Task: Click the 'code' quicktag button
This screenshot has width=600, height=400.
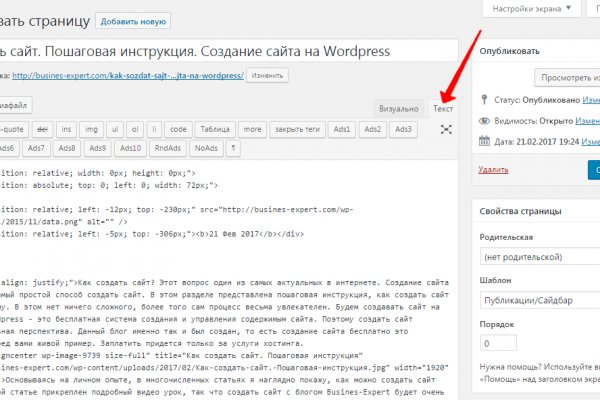Action: [178, 129]
